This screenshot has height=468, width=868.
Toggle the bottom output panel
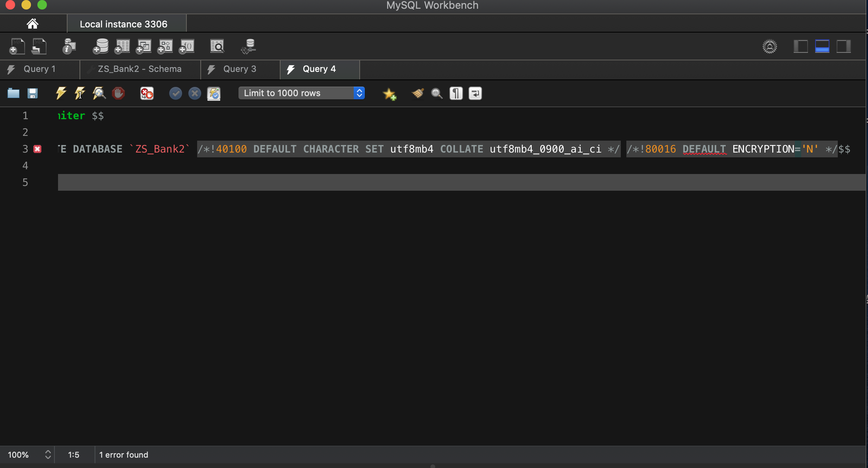[822, 46]
